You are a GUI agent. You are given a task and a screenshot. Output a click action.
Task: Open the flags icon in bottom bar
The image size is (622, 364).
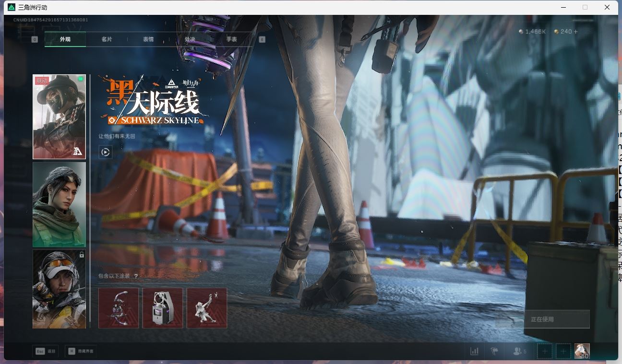tap(494, 352)
